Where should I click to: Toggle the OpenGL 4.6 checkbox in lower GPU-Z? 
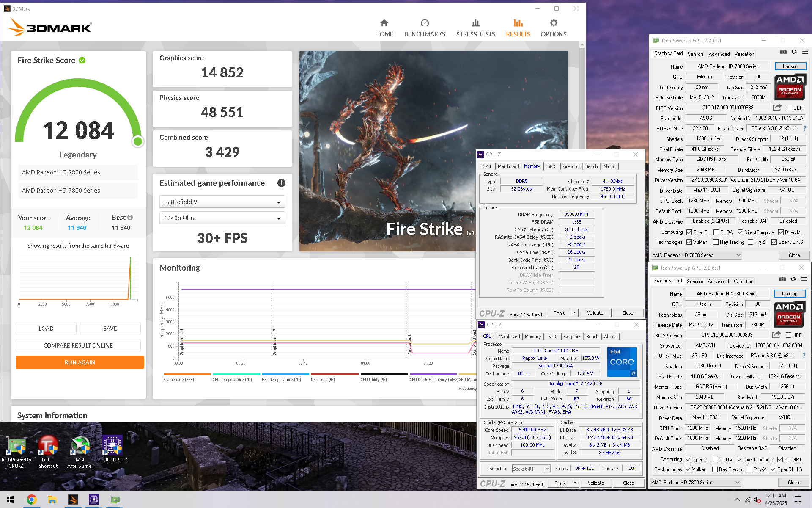click(x=773, y=469)
